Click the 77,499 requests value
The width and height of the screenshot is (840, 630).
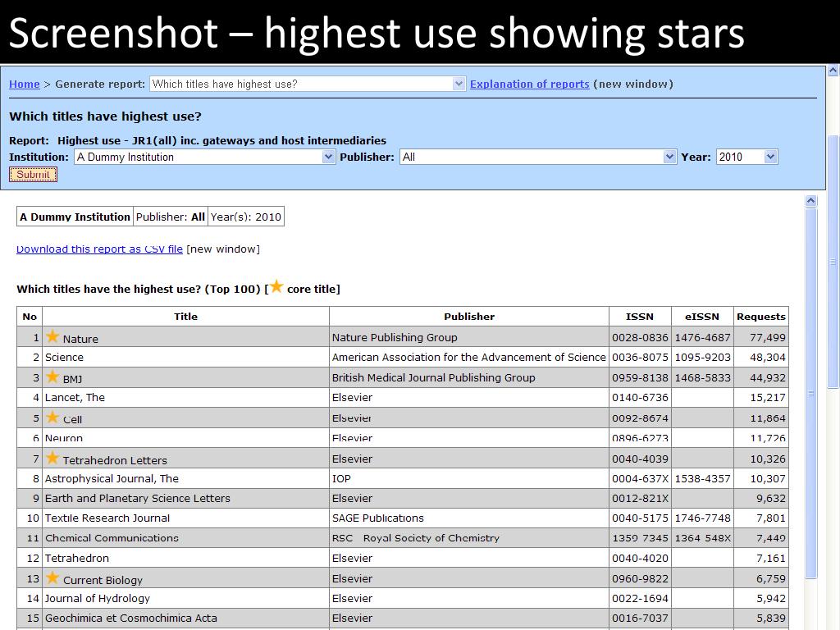[x=768, y=337]
